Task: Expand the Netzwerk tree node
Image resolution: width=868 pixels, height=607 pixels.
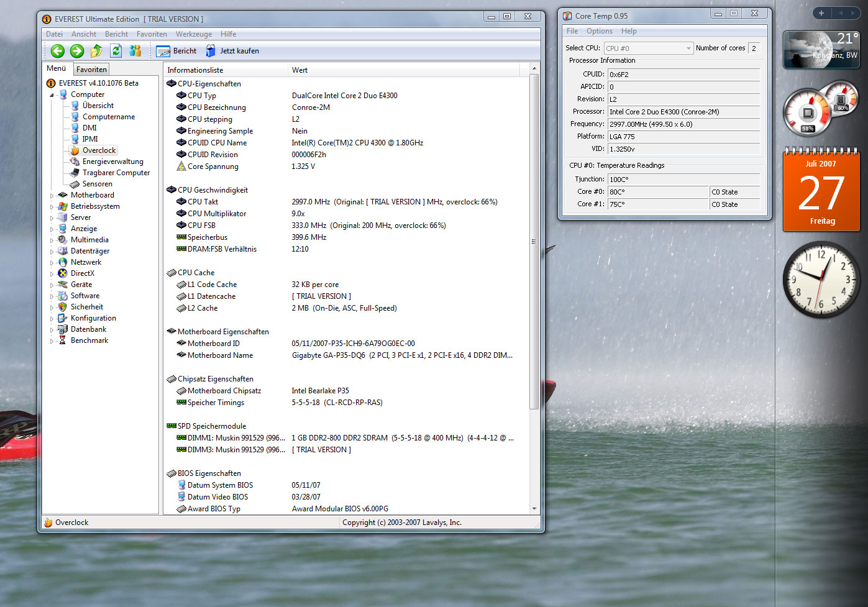Action: 52,263
